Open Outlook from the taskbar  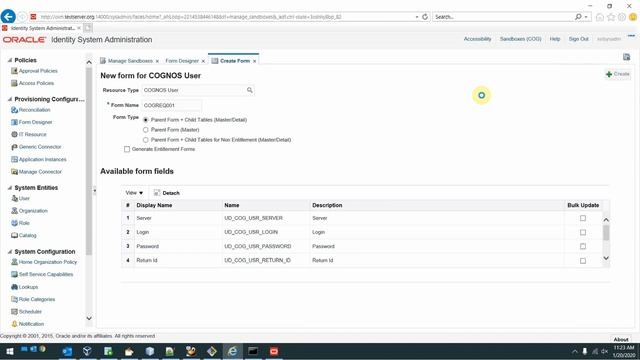[x=67, y=351]
